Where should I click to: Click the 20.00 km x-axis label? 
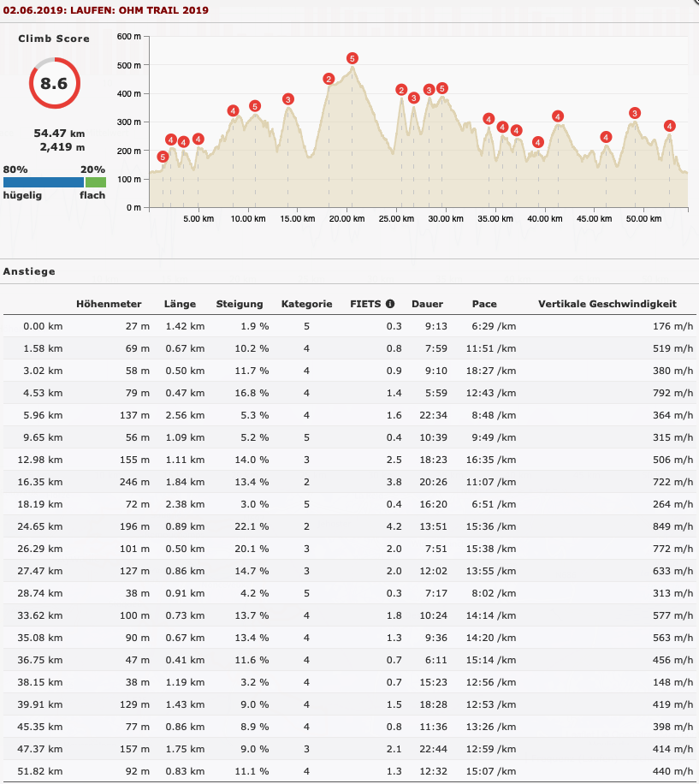(347, 218)
